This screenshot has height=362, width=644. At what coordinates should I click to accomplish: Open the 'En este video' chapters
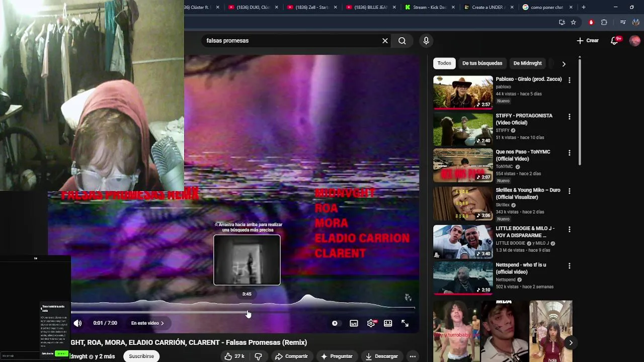coord(147,323)
